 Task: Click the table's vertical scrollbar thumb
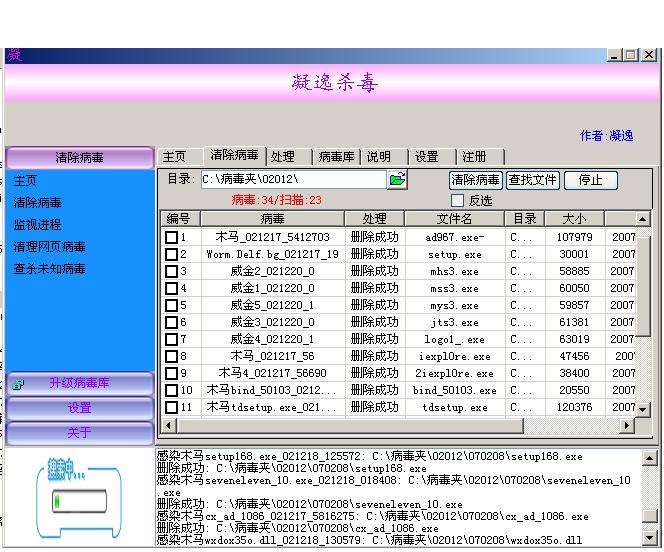[643, 286]
